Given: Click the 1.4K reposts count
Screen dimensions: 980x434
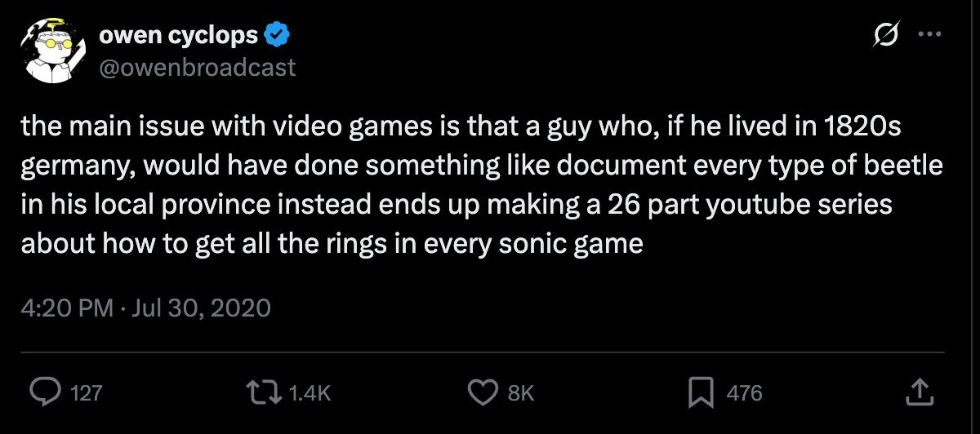Looking at the screenshot, I should [x=310, y=393].
